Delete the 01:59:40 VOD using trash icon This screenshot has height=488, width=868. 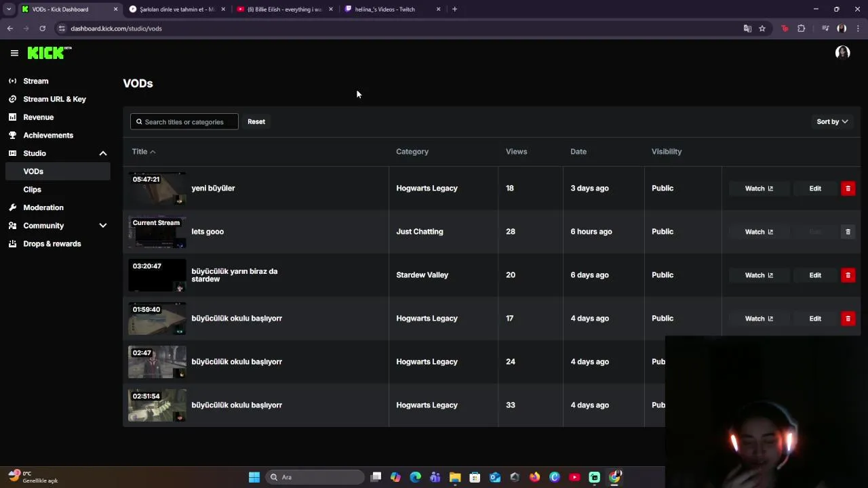[848, 319]
